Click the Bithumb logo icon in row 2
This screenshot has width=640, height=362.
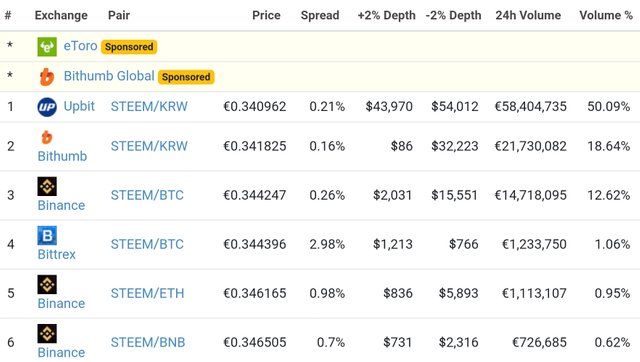point(47,137)
